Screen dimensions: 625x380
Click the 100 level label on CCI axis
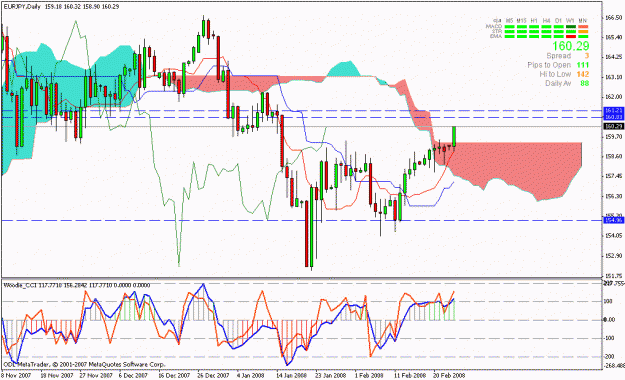pyautogui.click(x=608, y=301)
